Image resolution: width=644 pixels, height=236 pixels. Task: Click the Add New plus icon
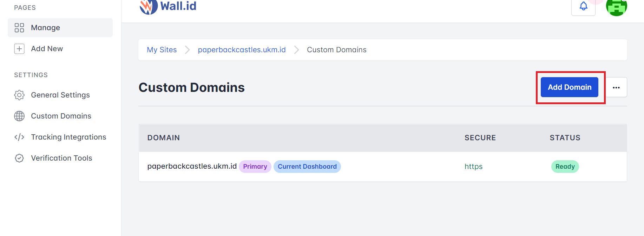click(19, 49)
